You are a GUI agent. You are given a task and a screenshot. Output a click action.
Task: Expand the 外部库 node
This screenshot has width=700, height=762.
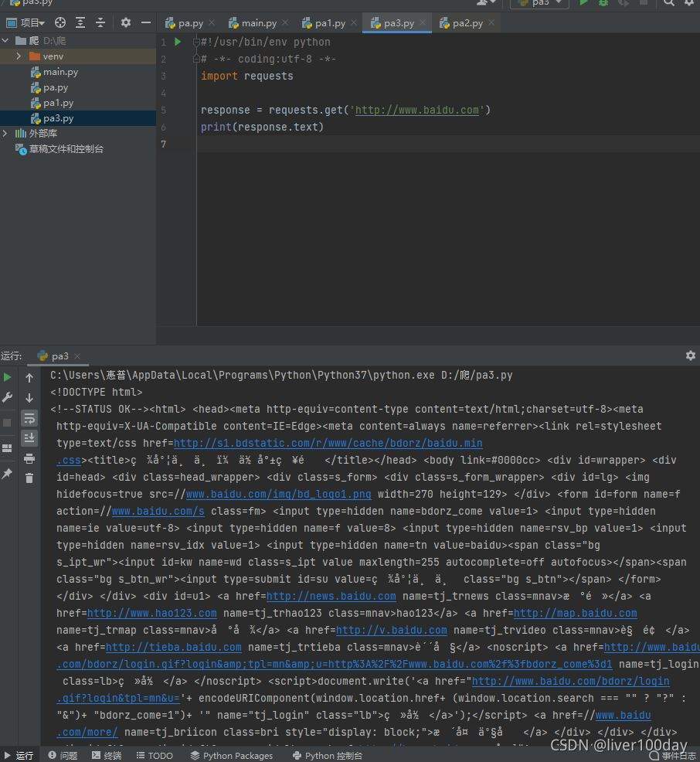point(5,133)
